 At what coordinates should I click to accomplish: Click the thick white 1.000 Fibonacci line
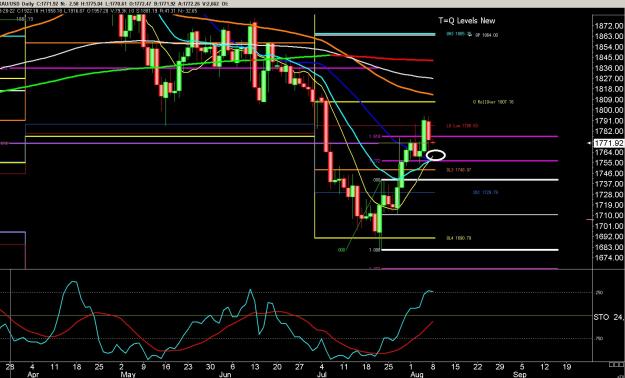[x=470, y=250]
